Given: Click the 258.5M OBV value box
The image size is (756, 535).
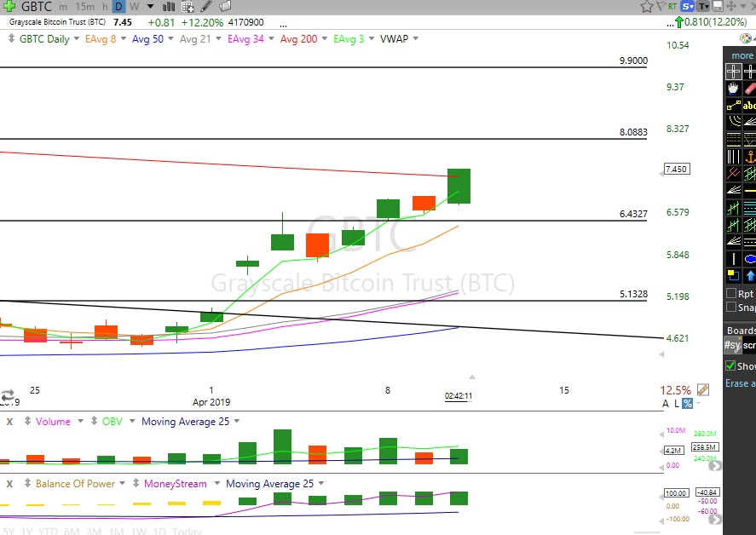Looking at the screenshot, I should click(x=705, y=447).
